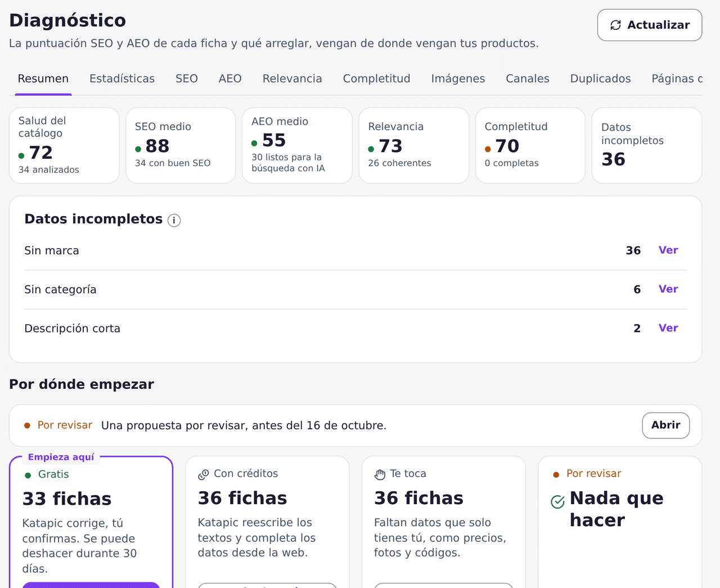This screenshot has width=720, height=588.
Task: Click the Diagnóstico page title
Action: pyautogui.click(x=67, y=20)
